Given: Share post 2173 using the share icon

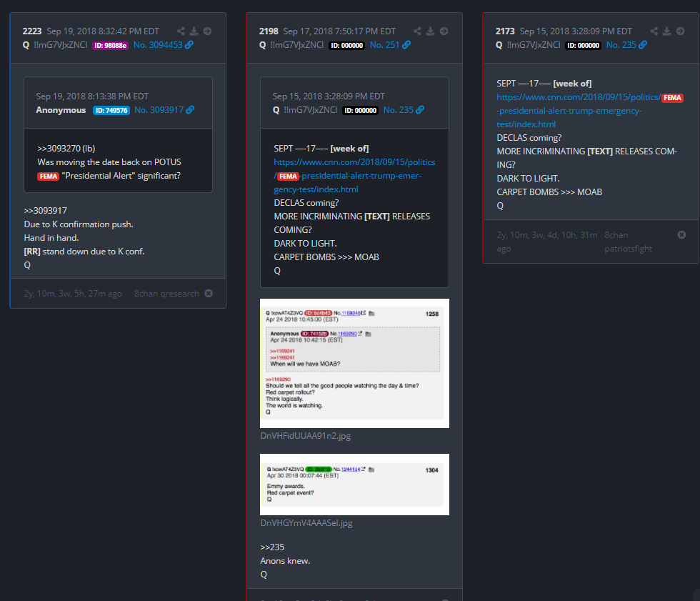Looking at the screenshot, I should [654, 31].
